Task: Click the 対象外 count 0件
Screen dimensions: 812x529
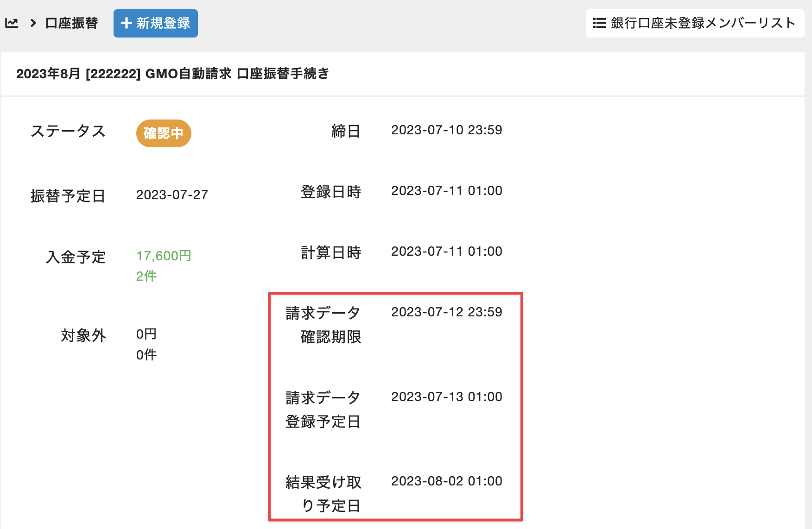Action: point(146,355)
